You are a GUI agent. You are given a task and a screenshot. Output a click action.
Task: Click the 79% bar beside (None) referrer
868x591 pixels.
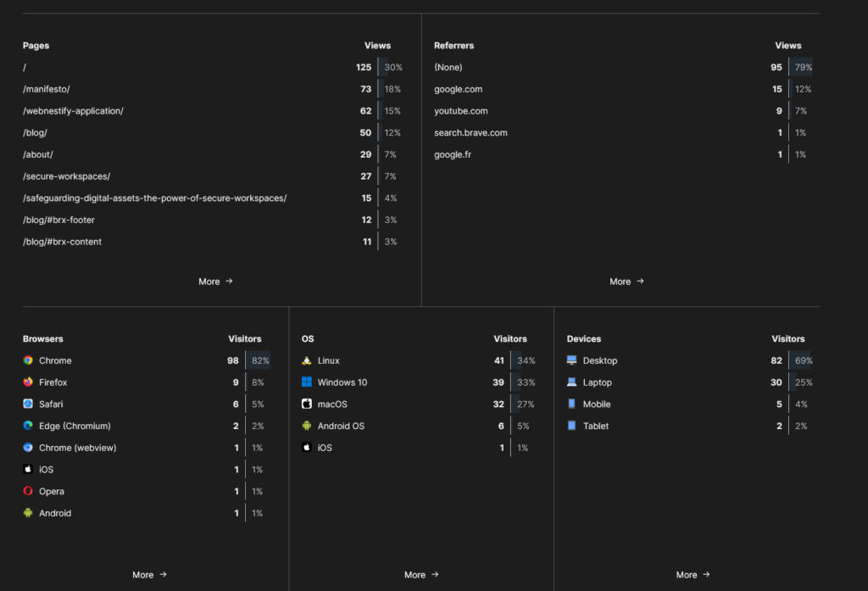click(801, 66)
